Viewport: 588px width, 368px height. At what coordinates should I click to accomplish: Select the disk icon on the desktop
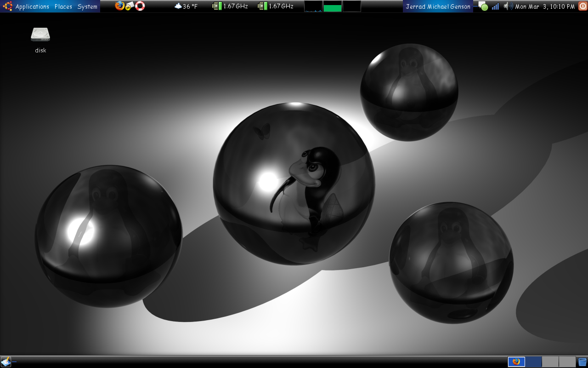[40, 40]
